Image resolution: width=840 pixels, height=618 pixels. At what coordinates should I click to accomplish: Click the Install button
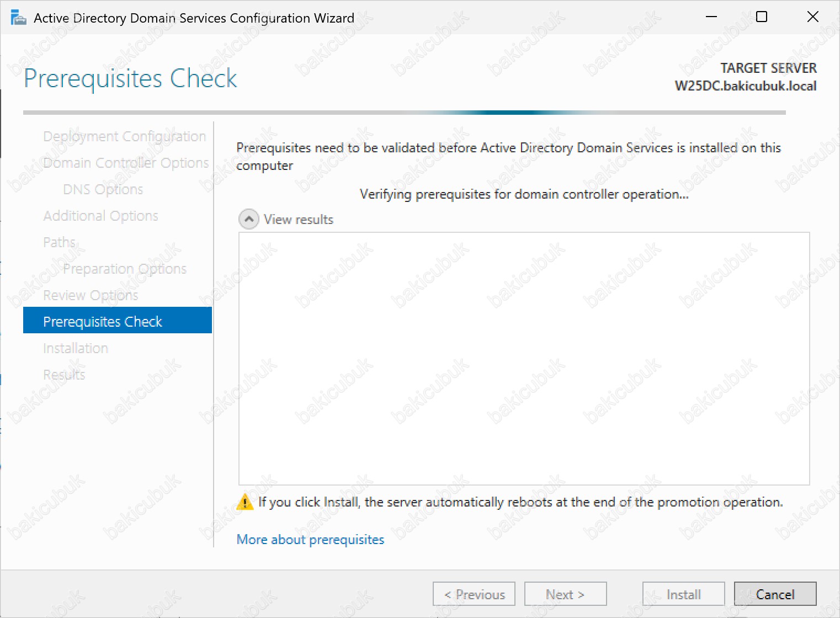coord(684,594)
